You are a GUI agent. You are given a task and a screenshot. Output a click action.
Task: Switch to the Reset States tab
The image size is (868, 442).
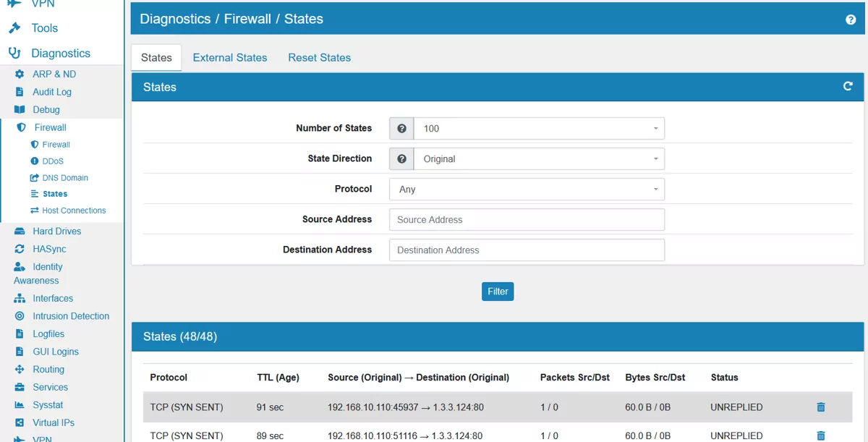[x=319, y=58]
